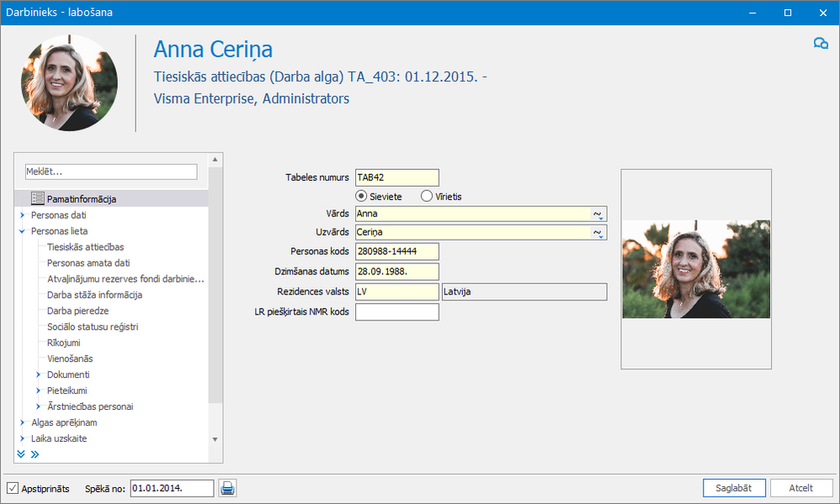
Task: Click the round profile avatar photo
Action: 69,83
